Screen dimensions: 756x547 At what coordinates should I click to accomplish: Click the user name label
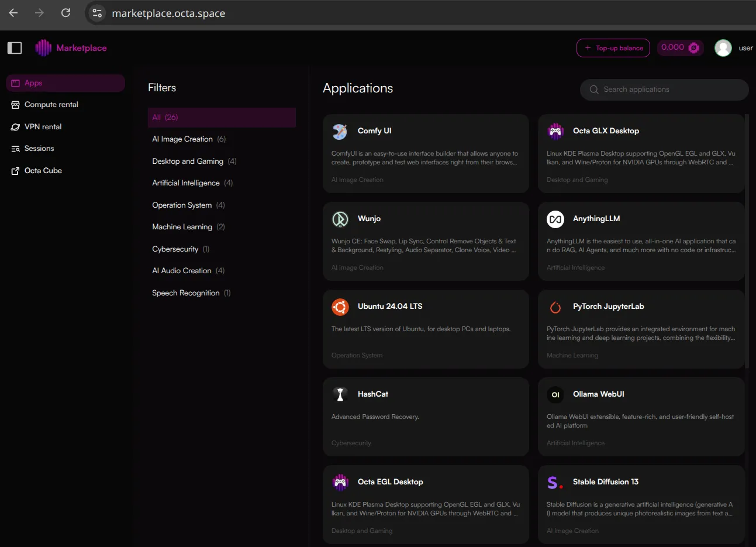tap(745, 48)
